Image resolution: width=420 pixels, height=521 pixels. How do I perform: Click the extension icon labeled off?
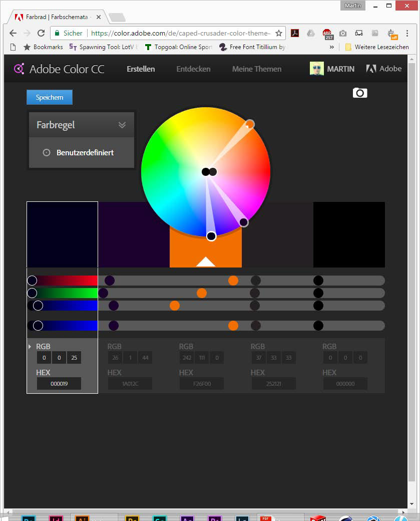[x=392, y=34]
